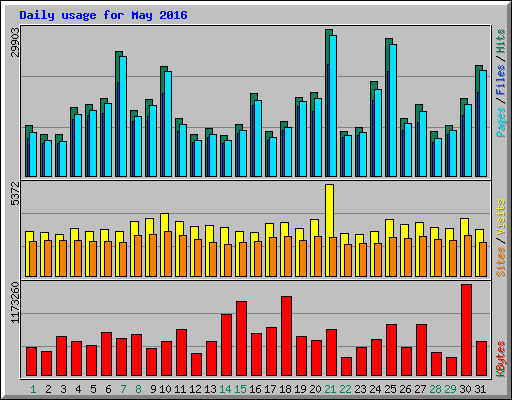Image resolution: width=512 pixels, height=400 pixels.
Task: Click green day label 15 on the x-axis
Action: pyautogui.click(x=240, y=389)
